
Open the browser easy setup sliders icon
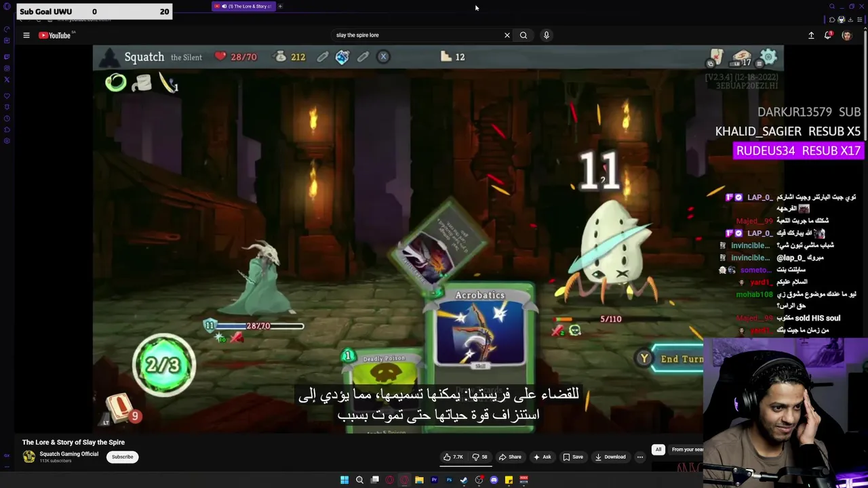pyautogui.click(x=860, y=20)
